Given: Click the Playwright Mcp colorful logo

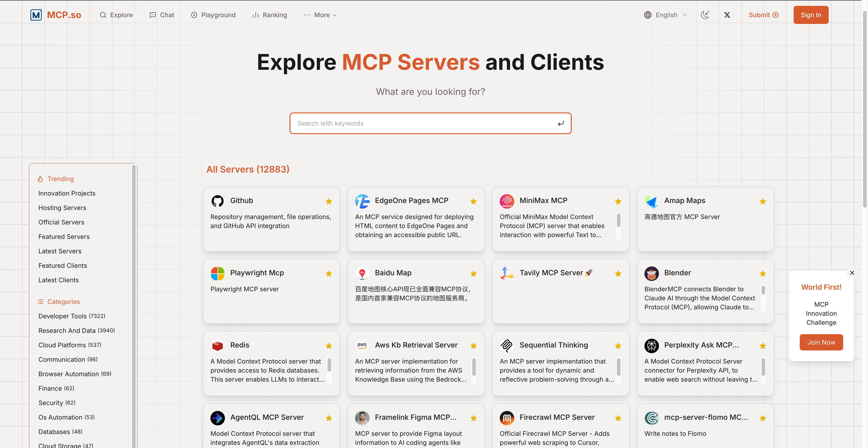Looking at the screenshot, I should 217,273.
